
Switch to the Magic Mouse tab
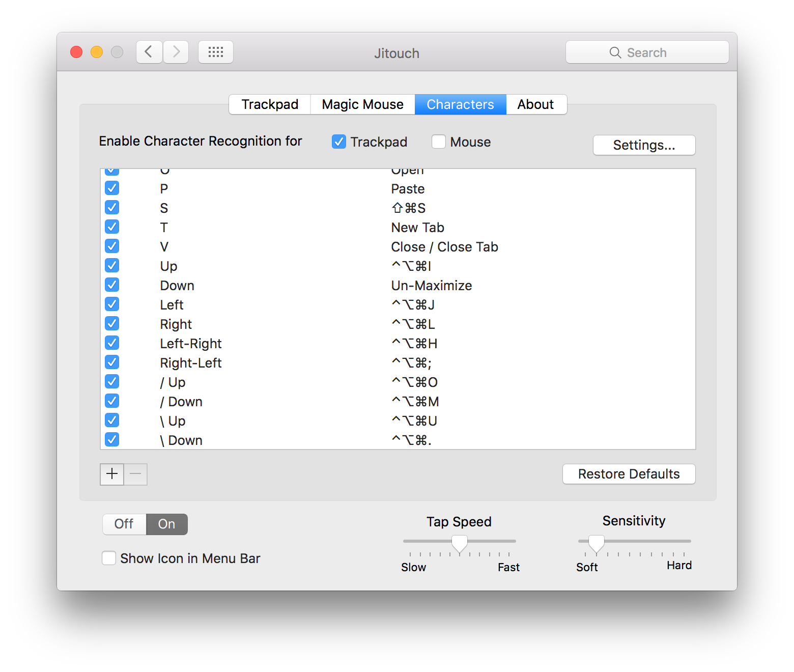362,104
